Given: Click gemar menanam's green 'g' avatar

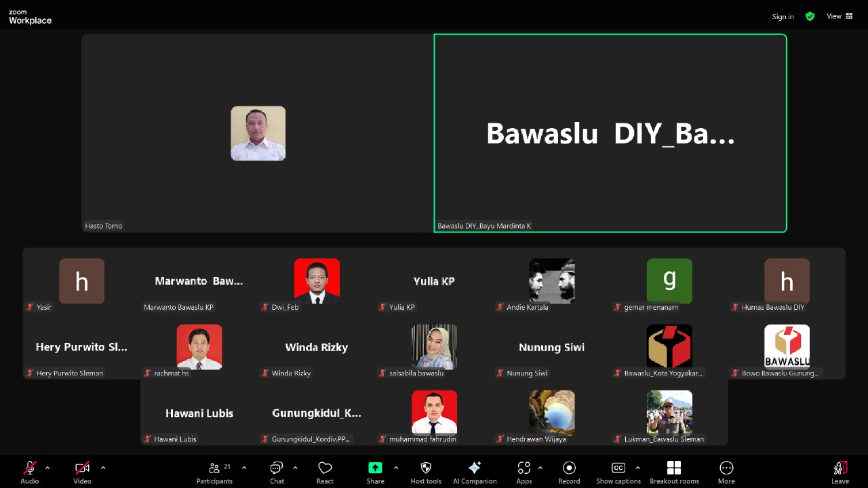Looking at the screenshot, I should tap(669, 281).
